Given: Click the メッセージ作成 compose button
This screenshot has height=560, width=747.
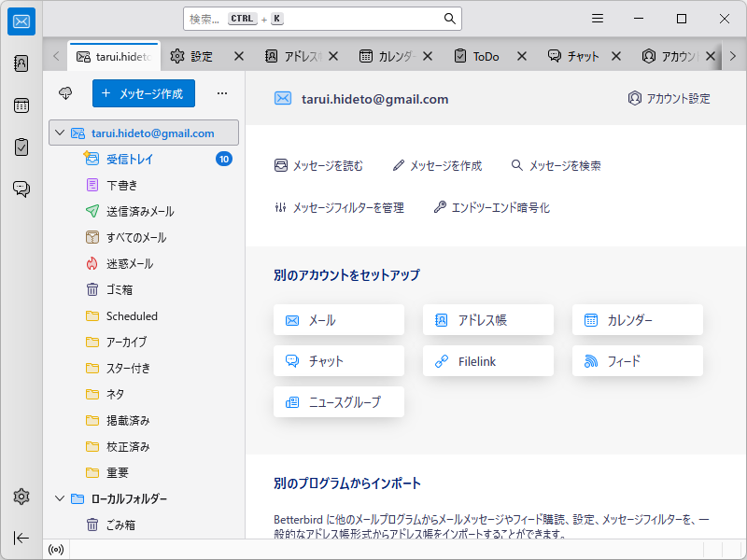Looking at the screenshot, I should point(142,93).
